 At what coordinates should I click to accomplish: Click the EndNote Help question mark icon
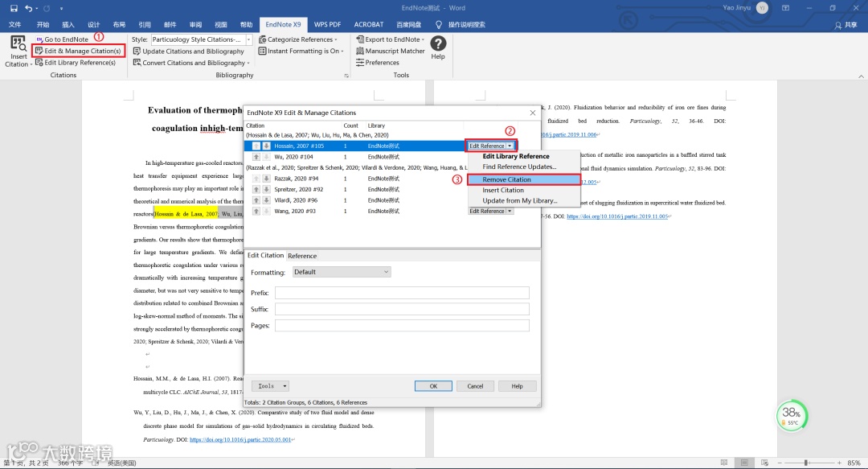[x=438, y=43]
